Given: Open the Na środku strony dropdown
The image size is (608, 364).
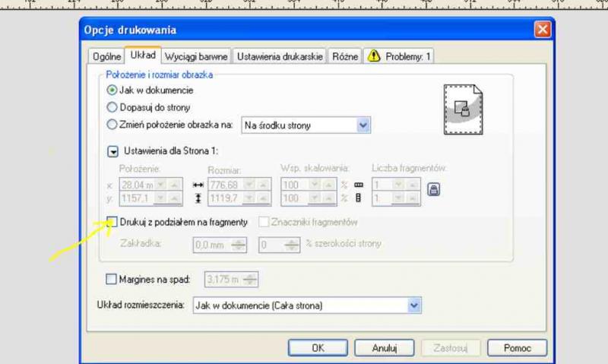Looking at the screenshot, I should (x=363, y=125).
